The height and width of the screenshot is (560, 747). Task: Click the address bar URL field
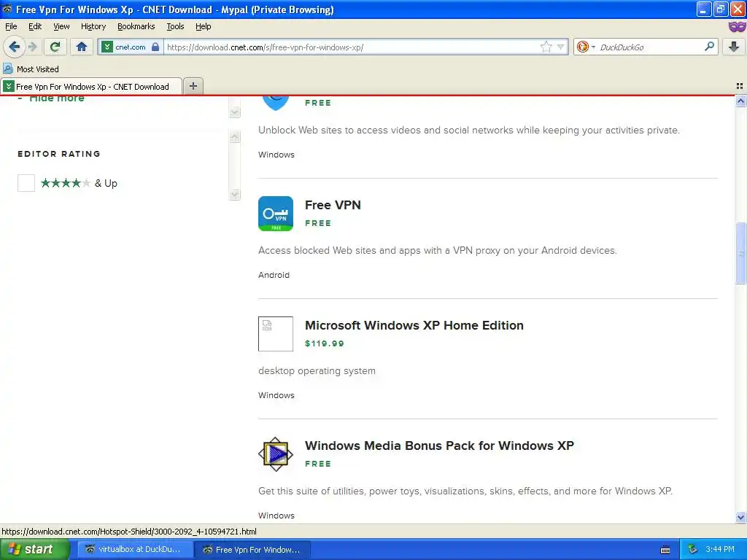(x=352, y=47)
